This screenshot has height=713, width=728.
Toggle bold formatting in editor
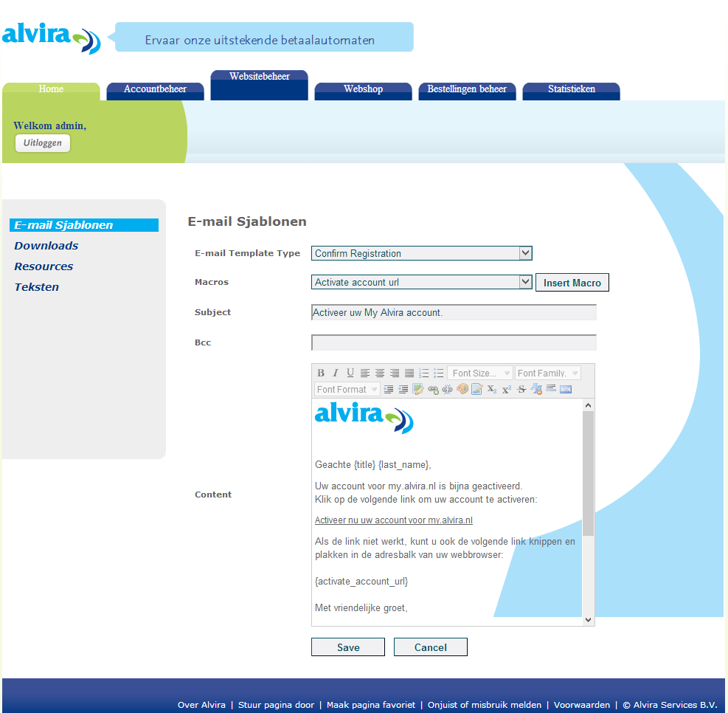tap(321, 373)
